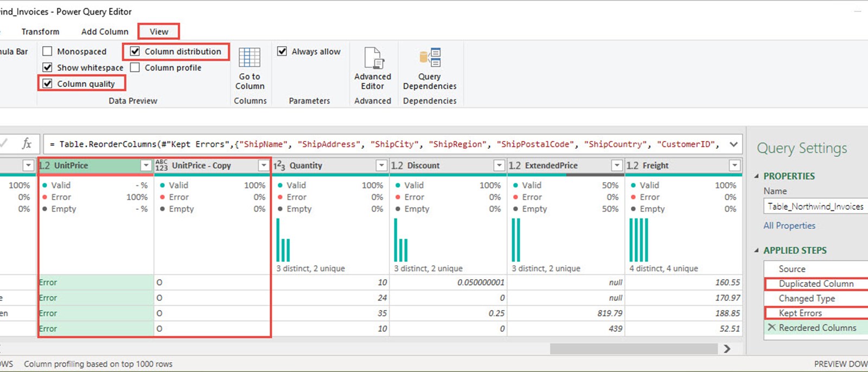The height and width of the screenshot is (372, 868).
Task: Uncheck the Column distribution option
Action: [135, 52]
